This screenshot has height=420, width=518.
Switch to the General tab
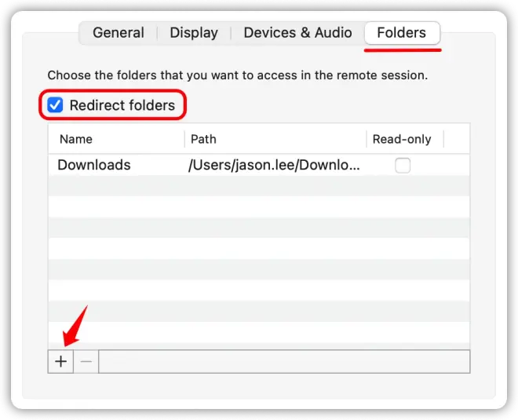pyautogui.click(x=119, y=33)
